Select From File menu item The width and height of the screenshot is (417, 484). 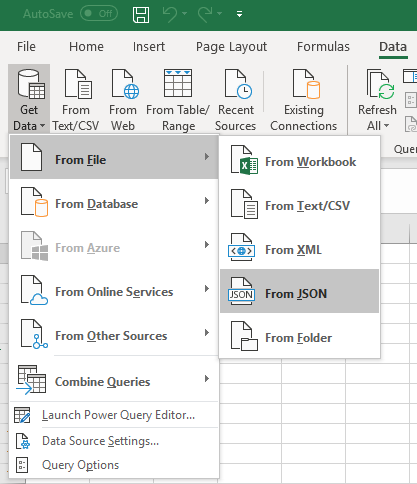(x=114, y=157)
